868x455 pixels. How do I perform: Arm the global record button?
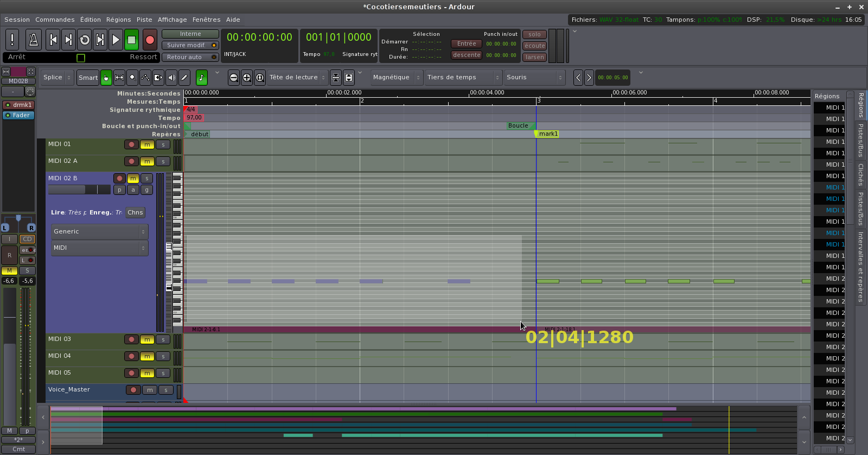pyautogui.click(x=150, y=40)
